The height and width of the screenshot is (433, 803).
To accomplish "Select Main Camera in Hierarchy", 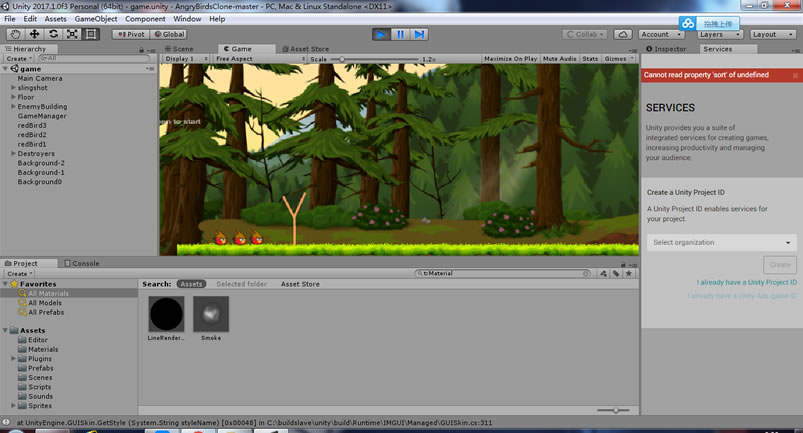I will 40,78.
